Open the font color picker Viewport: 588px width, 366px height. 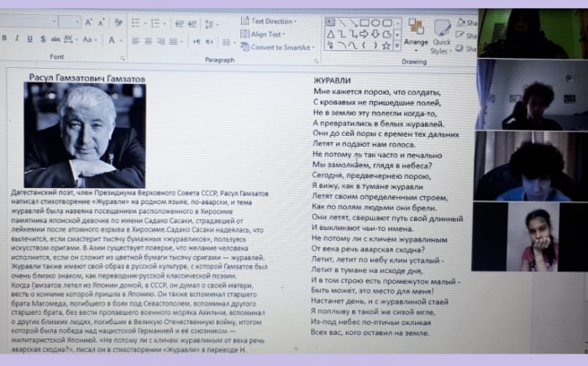113,39
